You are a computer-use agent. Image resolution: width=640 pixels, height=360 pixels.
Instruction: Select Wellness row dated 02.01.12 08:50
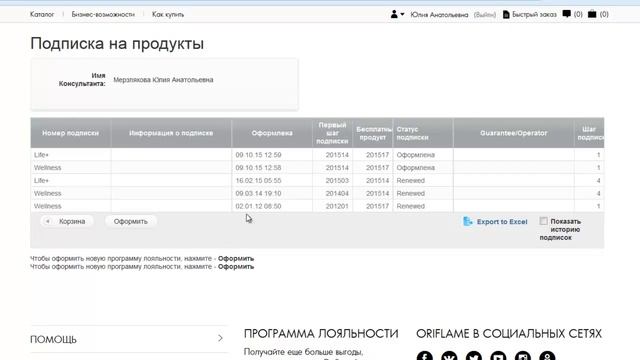317,206
